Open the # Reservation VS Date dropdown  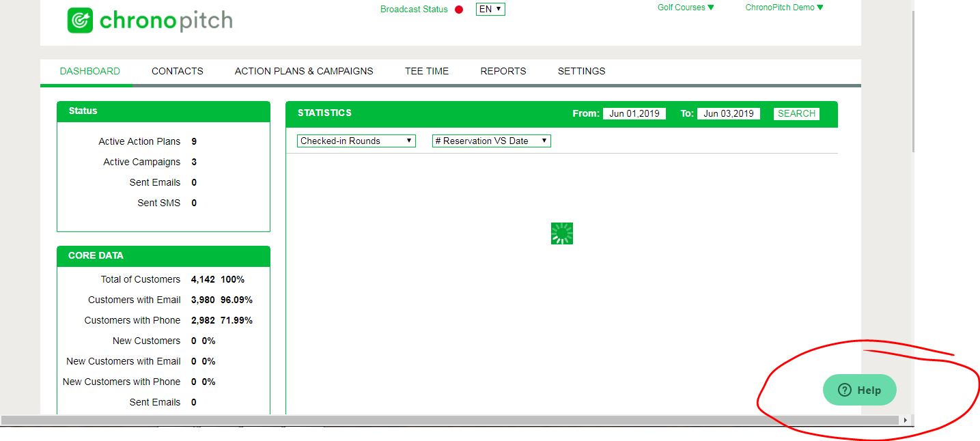tap(491, 141)
